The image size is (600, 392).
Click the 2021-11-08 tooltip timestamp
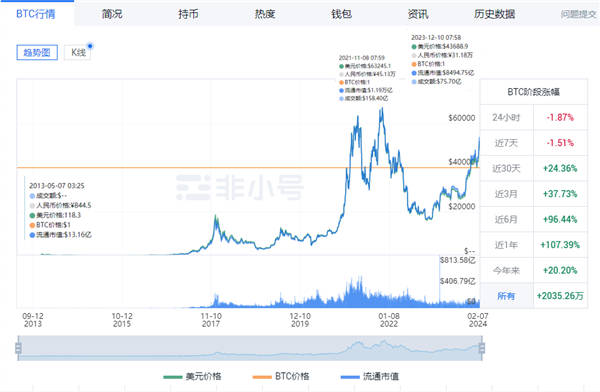pos(362,58)
